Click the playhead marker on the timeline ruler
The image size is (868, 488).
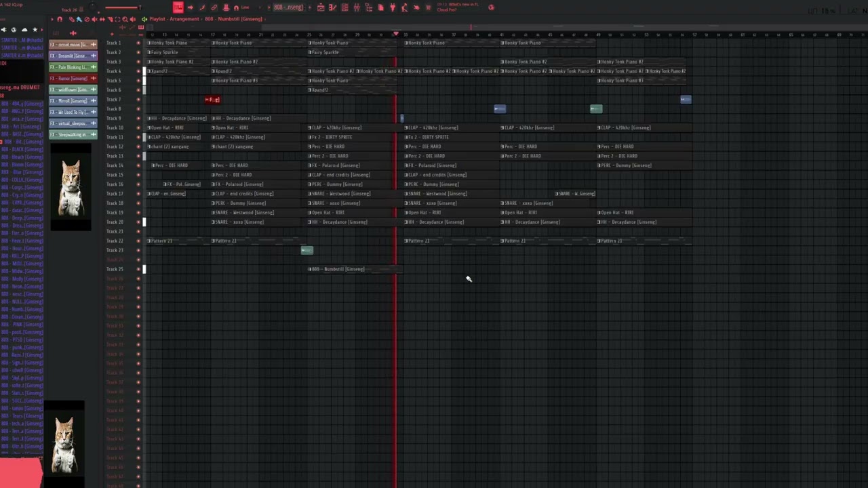[397, 33]
